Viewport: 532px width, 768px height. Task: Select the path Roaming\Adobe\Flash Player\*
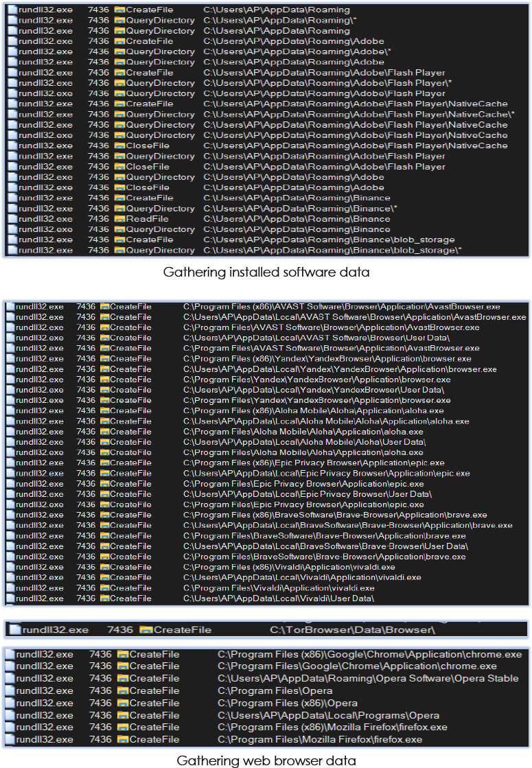tap(327, 83)
